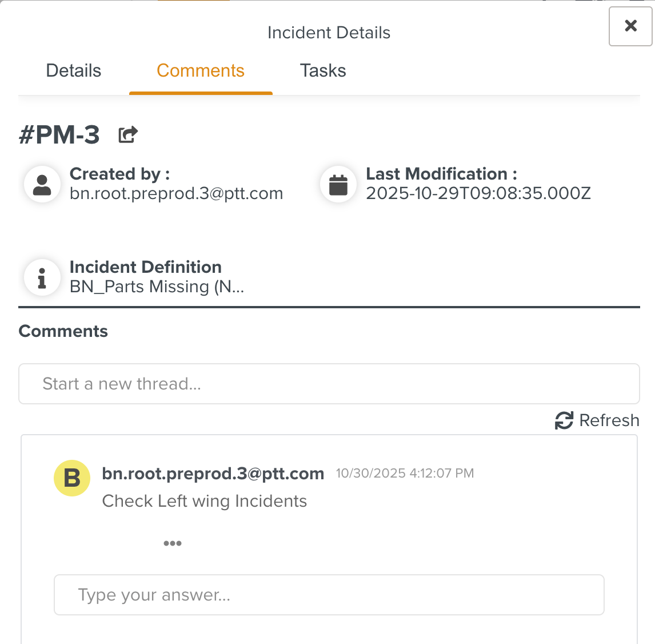
Task: Click the info icon for Incident Definition
Action: click(42, 278)
